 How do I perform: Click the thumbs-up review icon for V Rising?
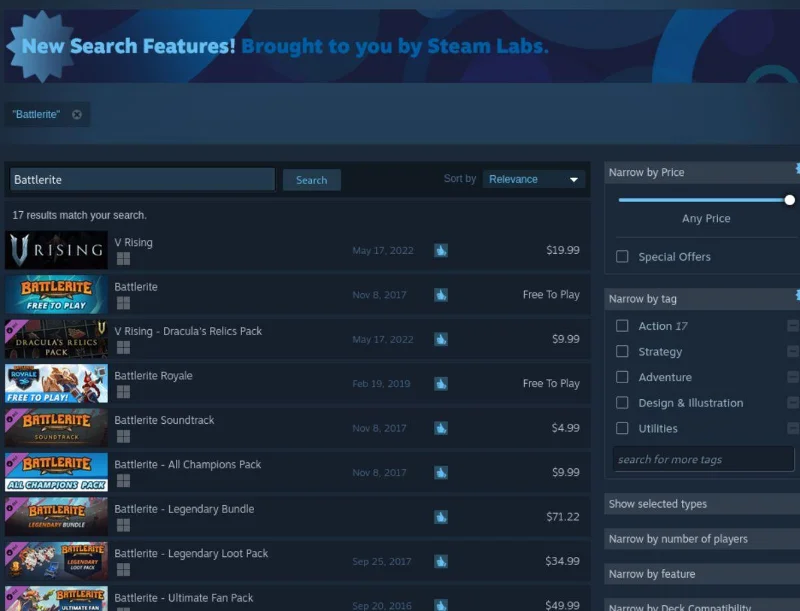[x=441, y=250]
